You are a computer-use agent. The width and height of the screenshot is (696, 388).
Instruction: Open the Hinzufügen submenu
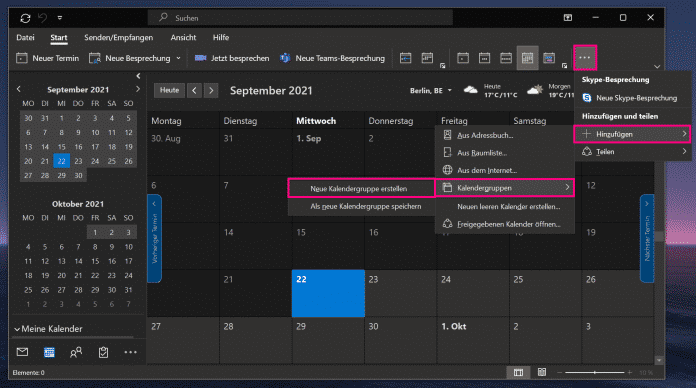click(632, 134)
